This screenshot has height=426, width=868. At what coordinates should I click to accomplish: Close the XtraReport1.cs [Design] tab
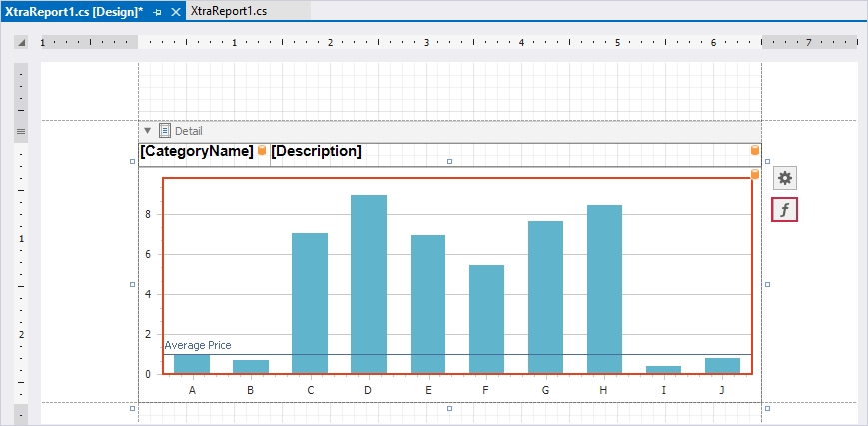[175, 11]
